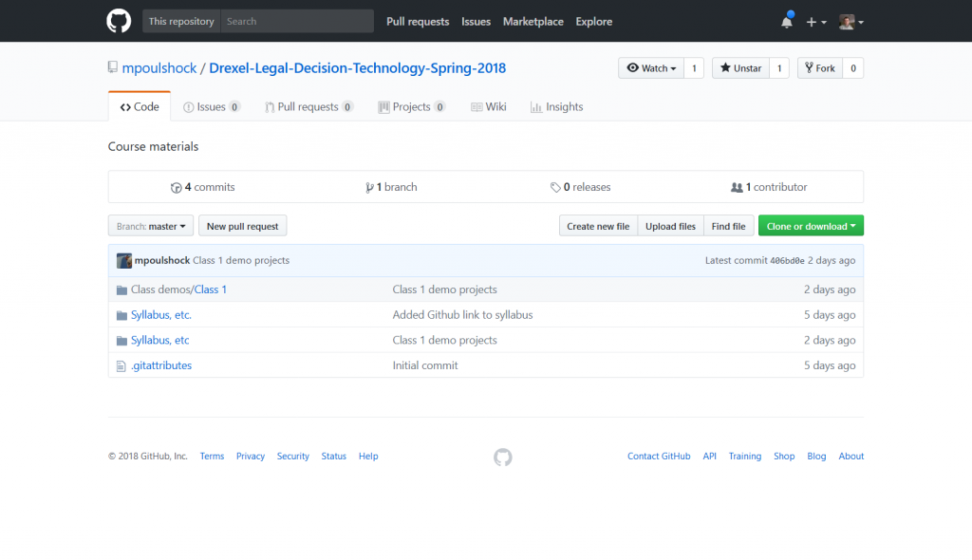Click the folder icon beside Class demos
Image resolution: width=972 pixels, height=560 pixels.
tap(121, 289)
